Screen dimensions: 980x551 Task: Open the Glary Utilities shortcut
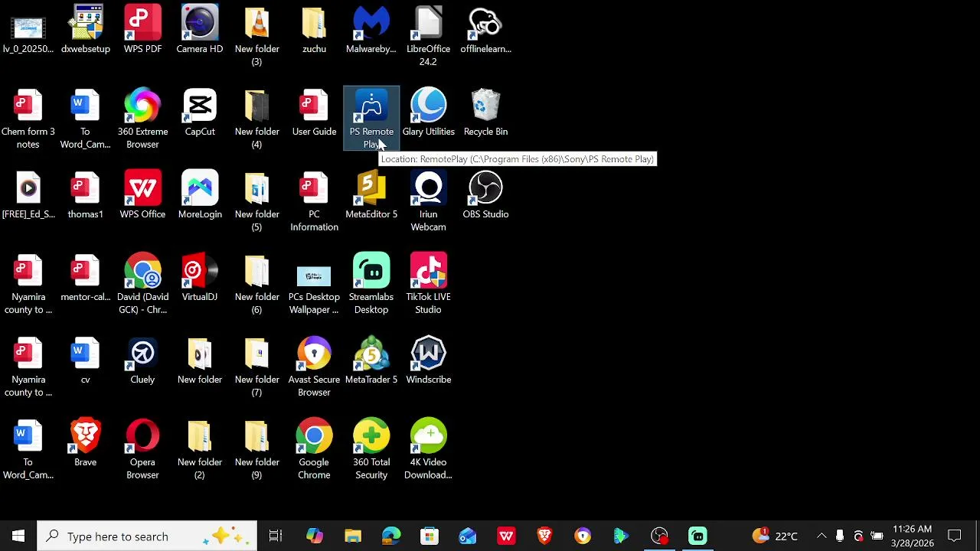428,113
